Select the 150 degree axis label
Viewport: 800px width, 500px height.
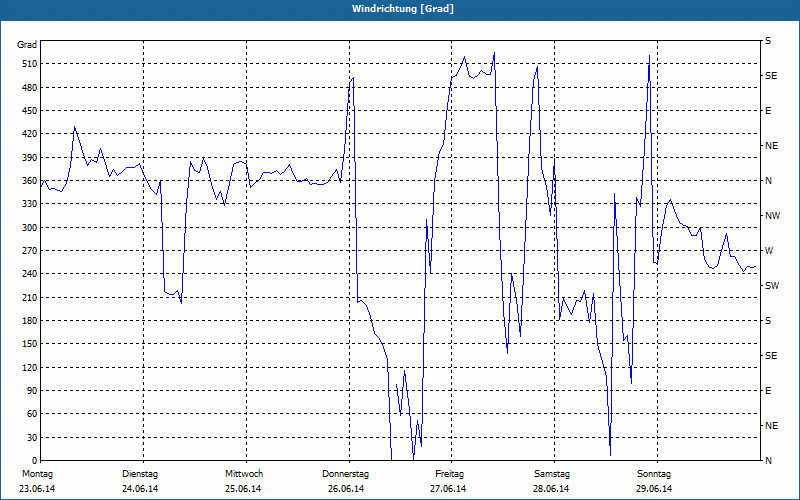click(x=30, y=344)
